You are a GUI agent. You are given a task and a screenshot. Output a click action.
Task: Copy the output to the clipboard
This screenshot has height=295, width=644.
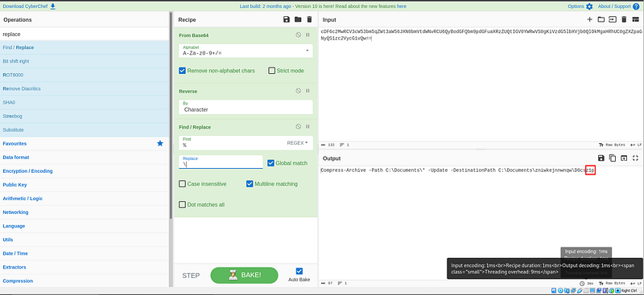pos(613,158)
